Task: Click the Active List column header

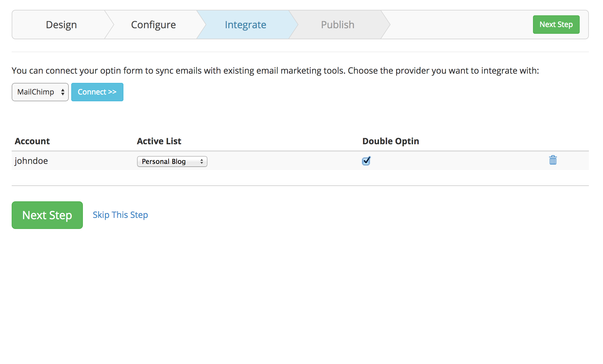Action: [159, 141]
